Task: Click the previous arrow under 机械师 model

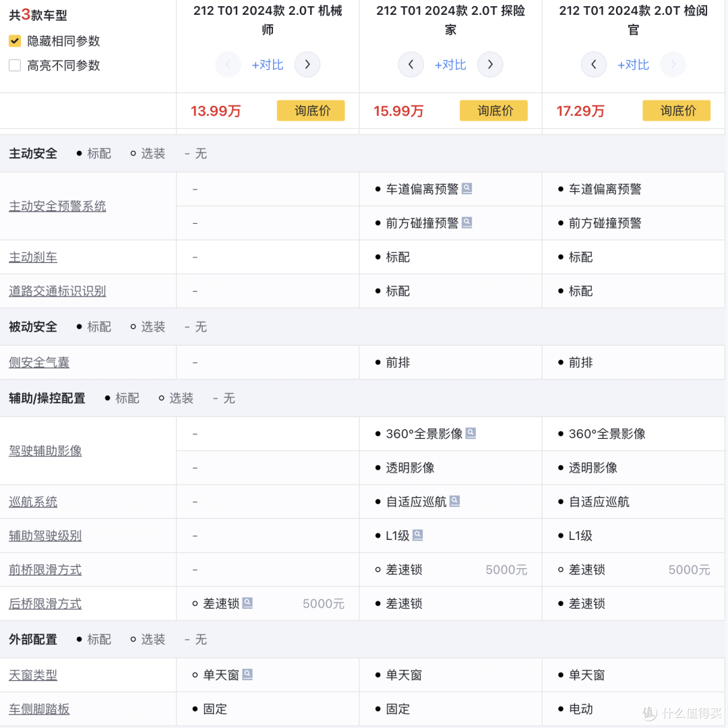Action: click(228, 65)
